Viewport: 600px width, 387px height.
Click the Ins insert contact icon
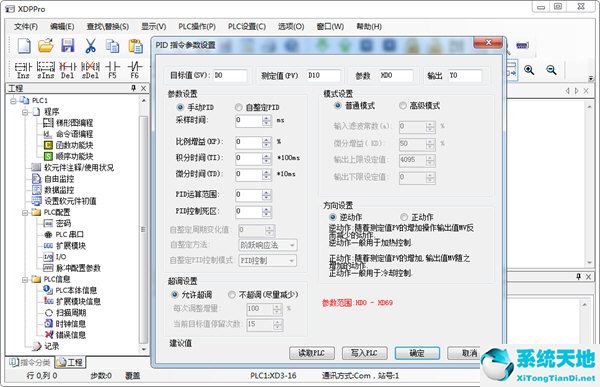pyautogui.click(x=23, y=70)
